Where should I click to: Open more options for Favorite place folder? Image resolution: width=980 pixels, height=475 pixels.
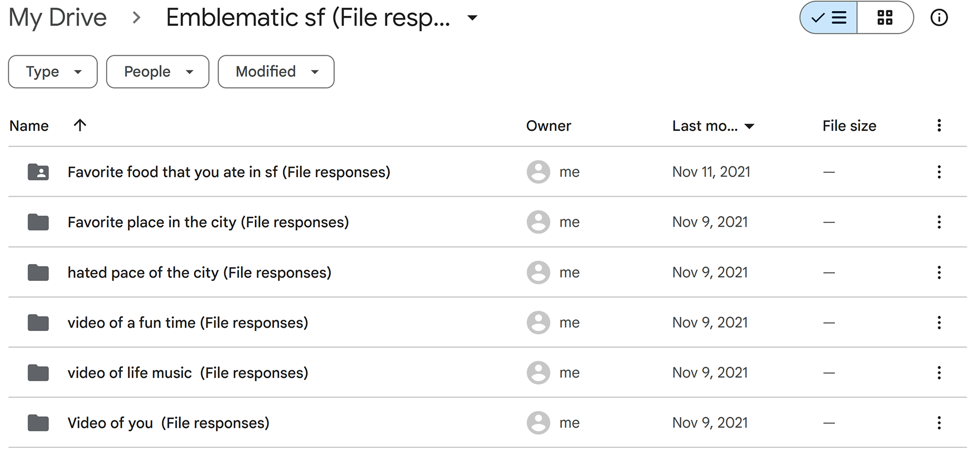pyautogui.click(x=939, y=222)
